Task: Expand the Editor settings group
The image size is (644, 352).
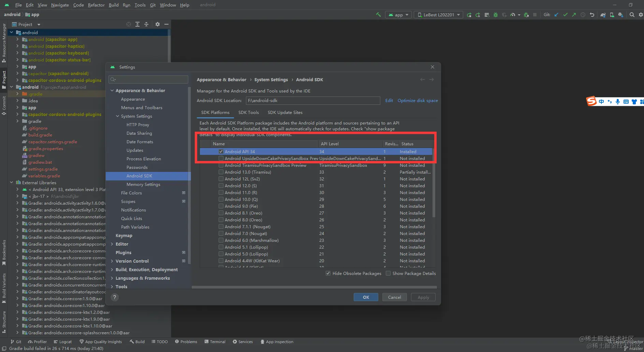Action: pos(112,244)
